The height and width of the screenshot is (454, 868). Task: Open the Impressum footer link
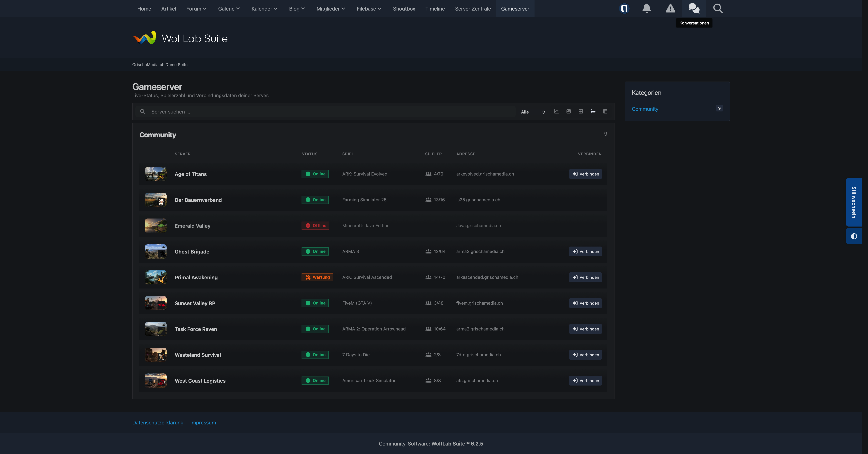[203, 423]
